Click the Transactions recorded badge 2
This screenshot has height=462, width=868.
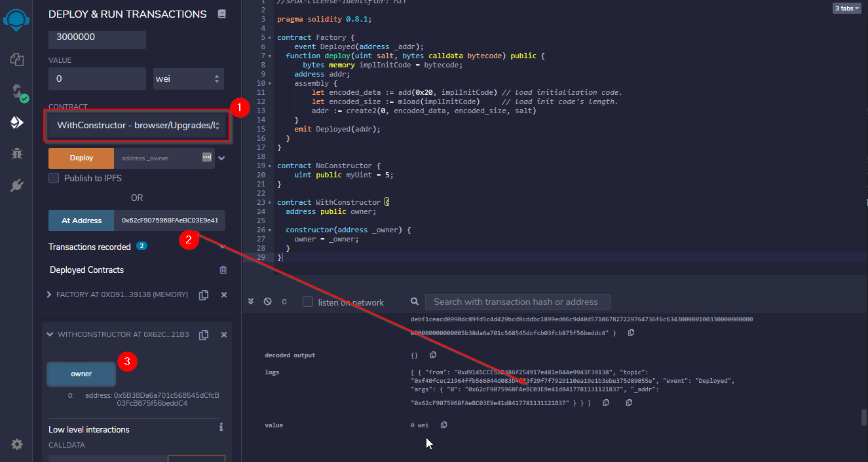[142, 246]
